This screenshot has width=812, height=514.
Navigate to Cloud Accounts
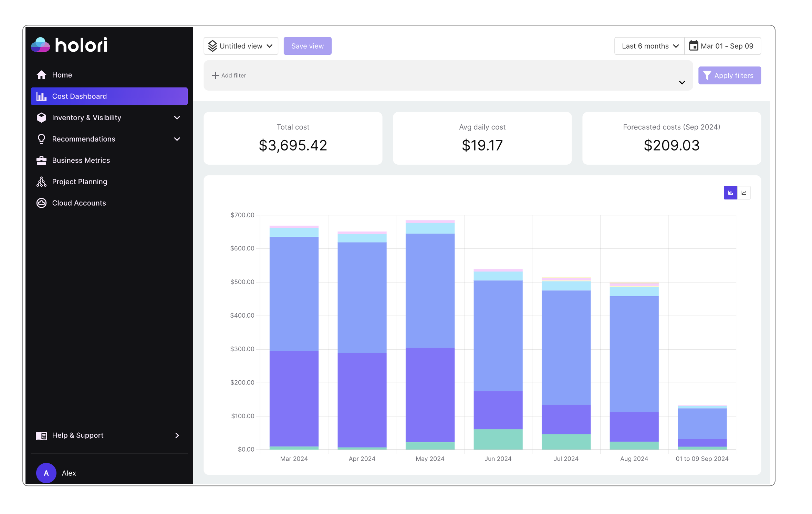(109, 203)
